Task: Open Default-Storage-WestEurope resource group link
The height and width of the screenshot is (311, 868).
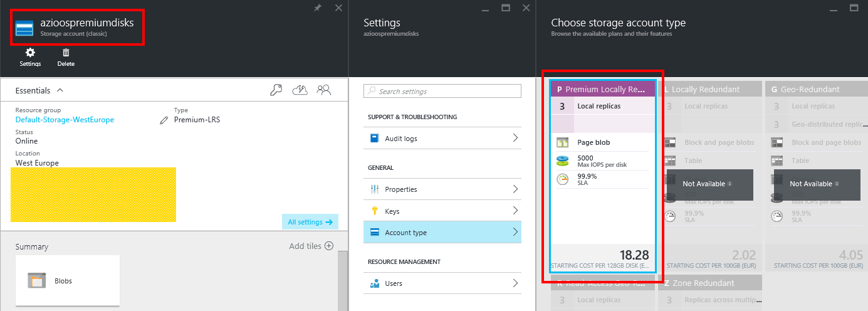Action: (65, 120)
